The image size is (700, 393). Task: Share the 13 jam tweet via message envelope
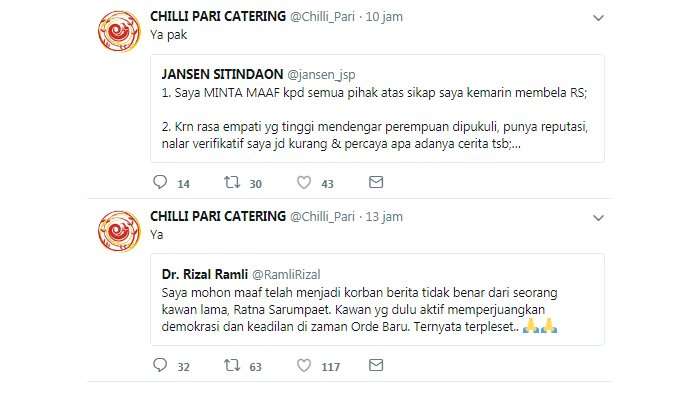[376, 365]
